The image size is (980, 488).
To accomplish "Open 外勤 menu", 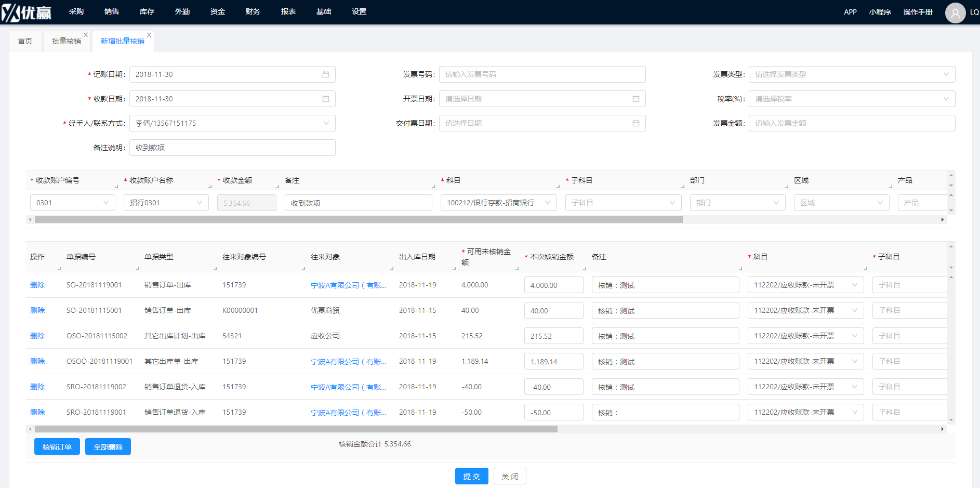I will pos(182,11).
